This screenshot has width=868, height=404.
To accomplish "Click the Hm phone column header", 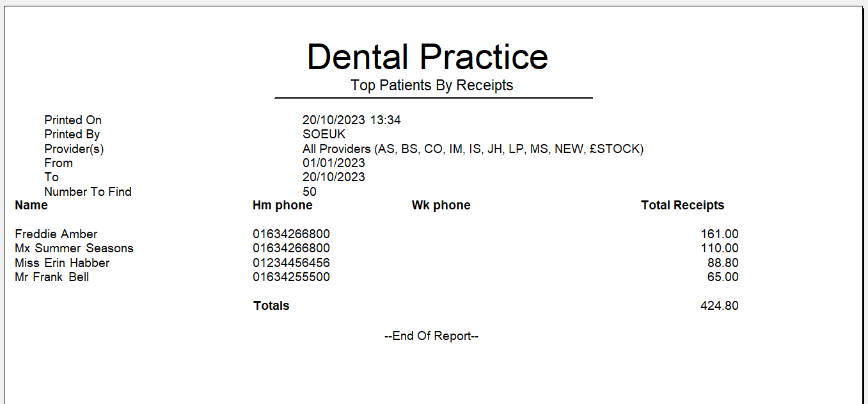I will [283, 206].
